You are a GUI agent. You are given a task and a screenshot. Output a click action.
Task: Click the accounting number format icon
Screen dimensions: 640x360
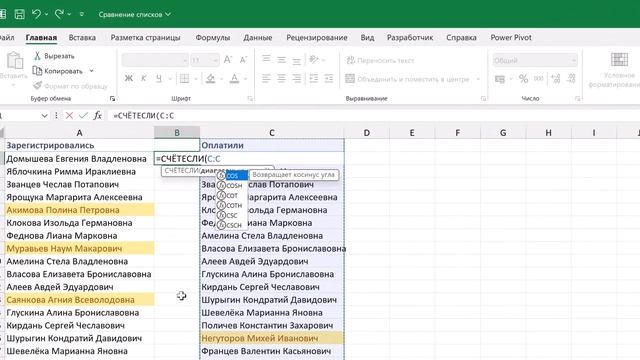pyautogui.click(x=500, y=79)
